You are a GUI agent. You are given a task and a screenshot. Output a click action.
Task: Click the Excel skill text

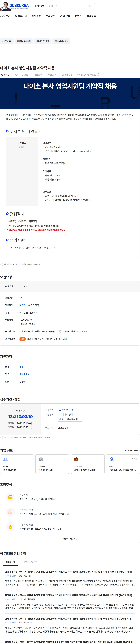pos(22,382)
